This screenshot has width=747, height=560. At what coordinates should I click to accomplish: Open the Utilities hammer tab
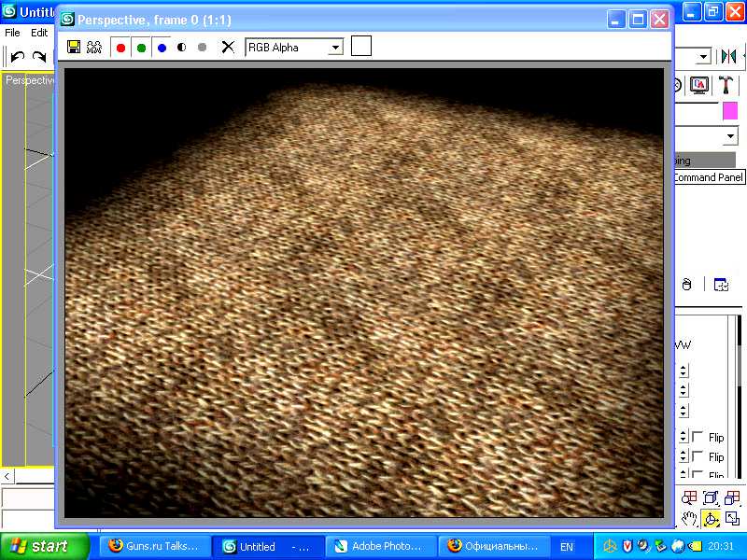pos(725,85)
